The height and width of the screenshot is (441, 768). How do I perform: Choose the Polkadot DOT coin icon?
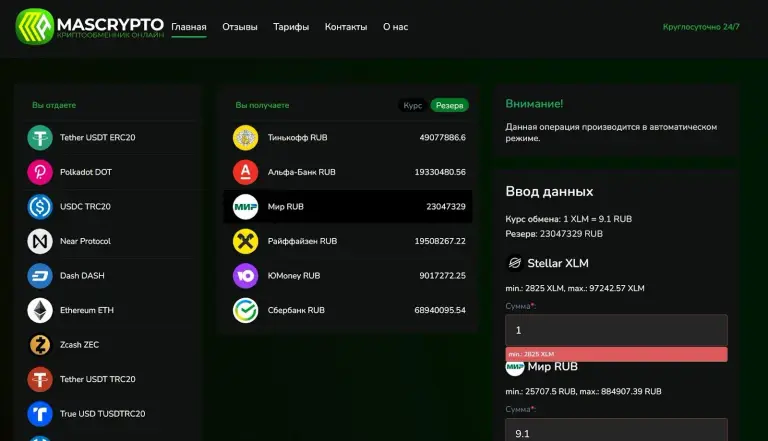[x=40, y=172]
